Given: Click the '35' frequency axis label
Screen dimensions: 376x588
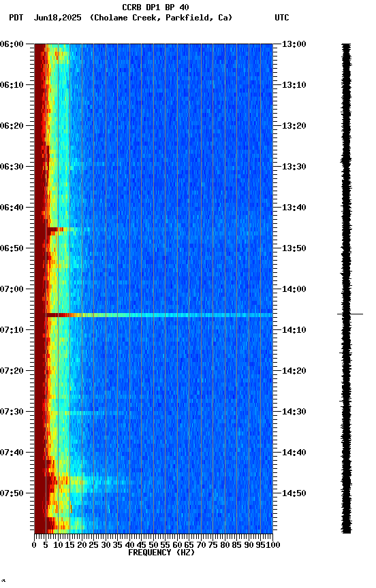Looking at the screenshot, I should [x=117, y=545].
